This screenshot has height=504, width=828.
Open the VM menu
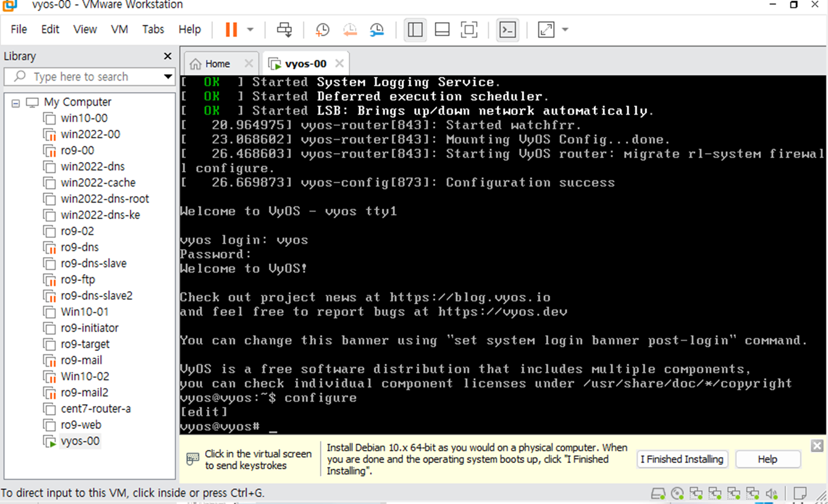pyautogui.click(x=120, y=30)
